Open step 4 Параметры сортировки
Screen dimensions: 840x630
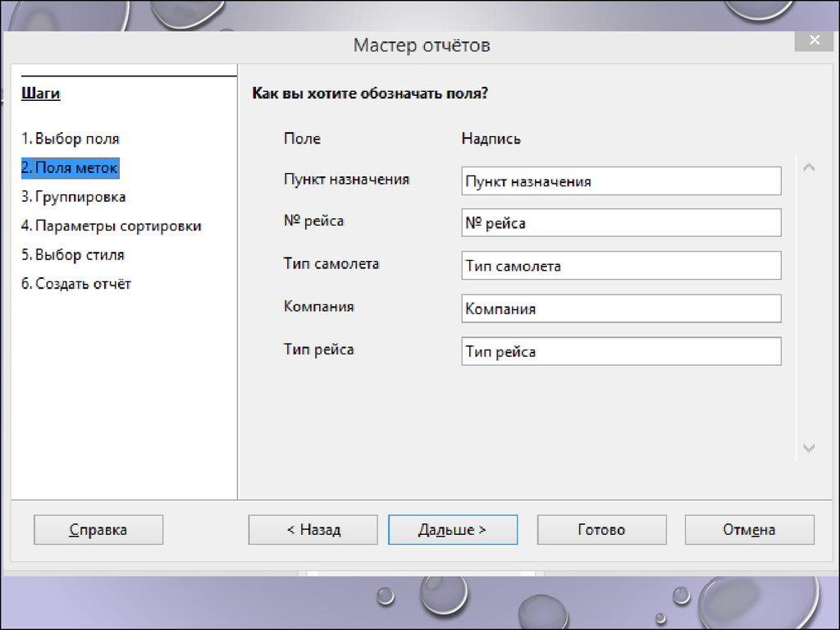pyautogui.click(x=112, y=226)
